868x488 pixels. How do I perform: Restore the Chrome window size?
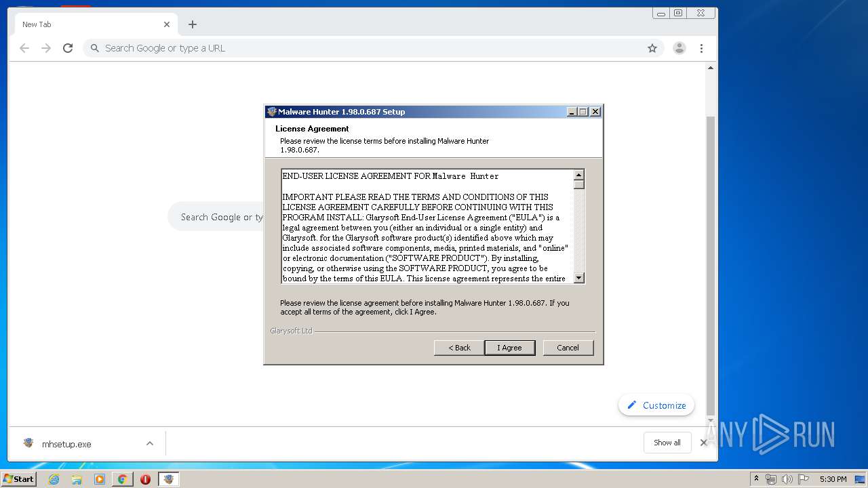(x=677, y=13)
